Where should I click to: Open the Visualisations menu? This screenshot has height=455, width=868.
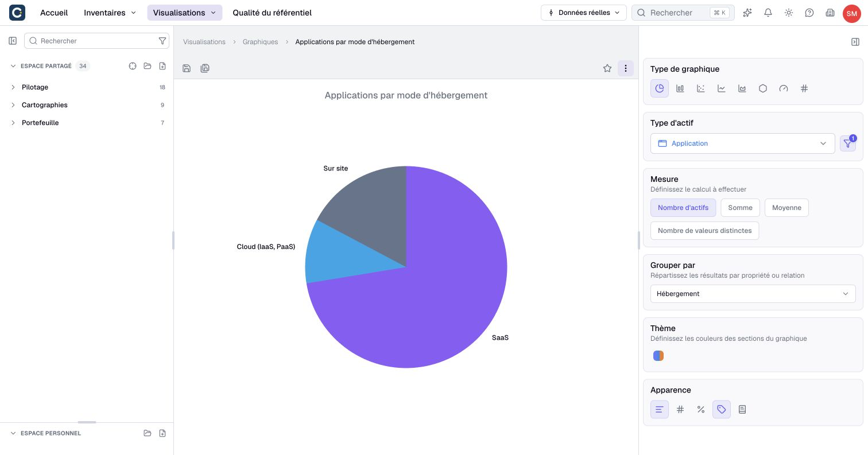point(185,13)
